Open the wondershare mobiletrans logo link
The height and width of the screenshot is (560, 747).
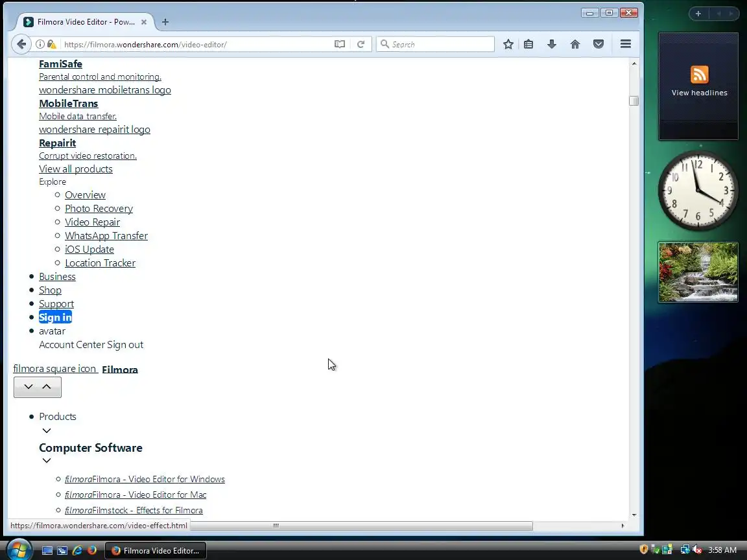[105, 90]
